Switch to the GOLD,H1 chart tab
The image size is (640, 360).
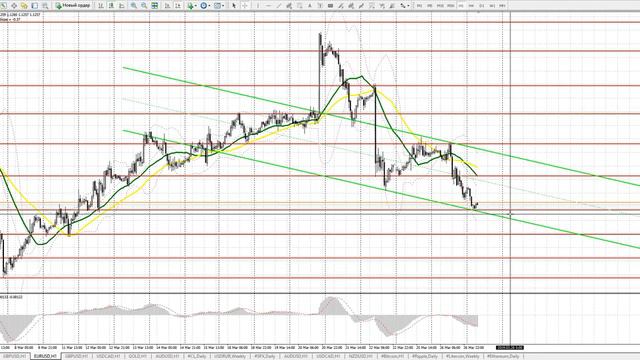[138, 356]
